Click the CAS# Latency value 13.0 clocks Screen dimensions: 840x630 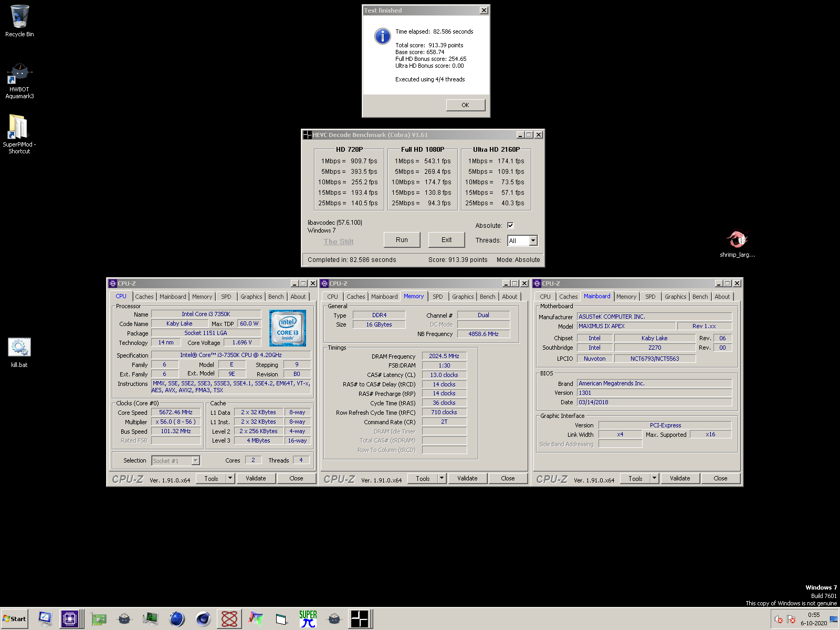(444, 375)
